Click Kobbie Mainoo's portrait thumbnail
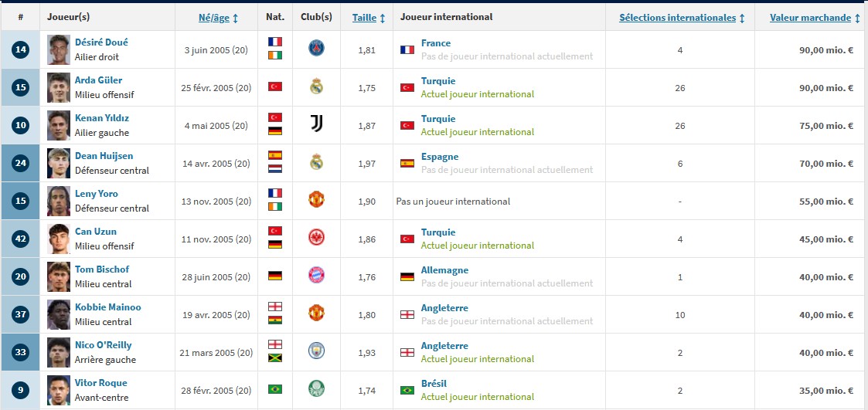868x410 pixels. (x=59, y=313)
